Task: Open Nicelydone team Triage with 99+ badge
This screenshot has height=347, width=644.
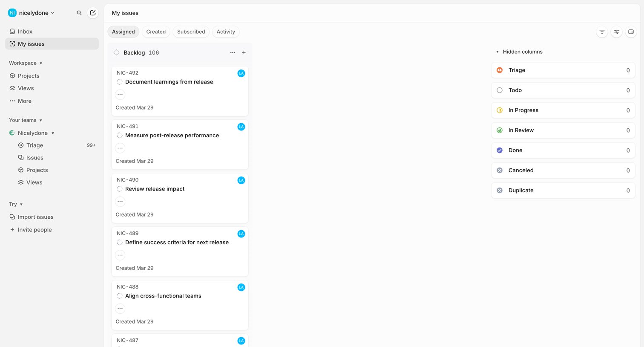Action: [x=56, y=145]
